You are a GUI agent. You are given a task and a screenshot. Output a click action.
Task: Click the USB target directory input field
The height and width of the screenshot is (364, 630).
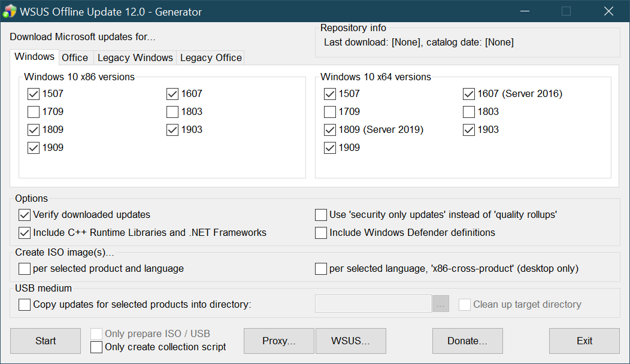tap(373, 304)
